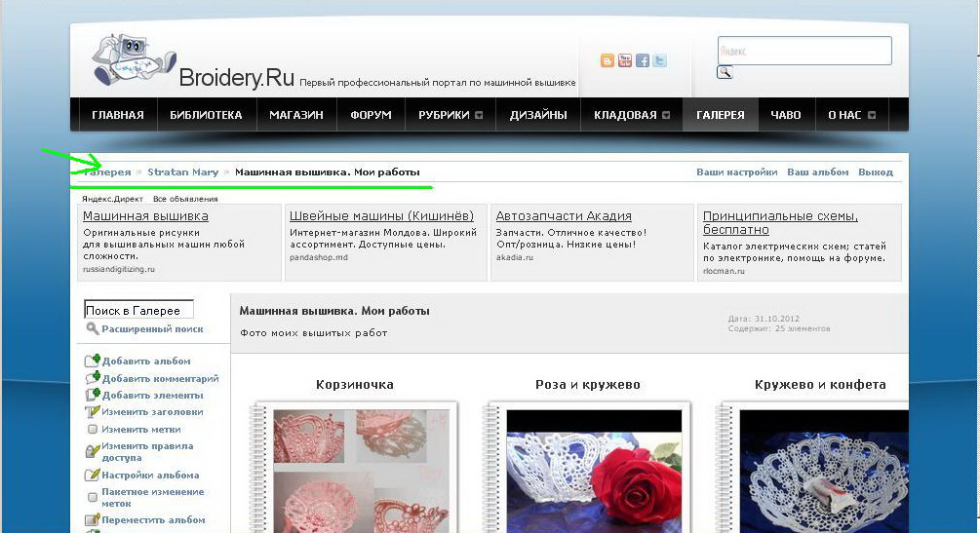Click the Изменить метки icon

pos(93,430)
